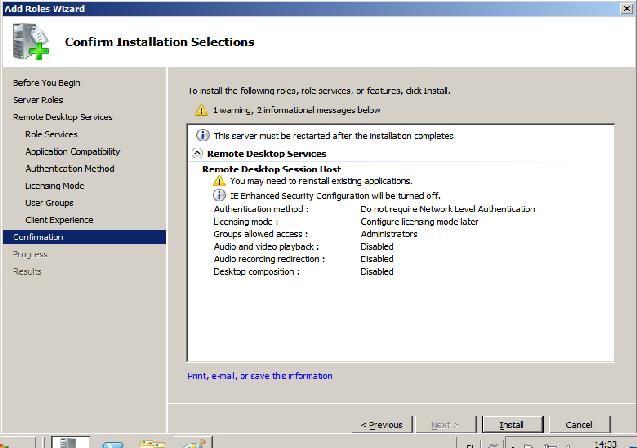Click the warning icon beside '1 warning, 2 informational messages'

(x=201, y=110)
